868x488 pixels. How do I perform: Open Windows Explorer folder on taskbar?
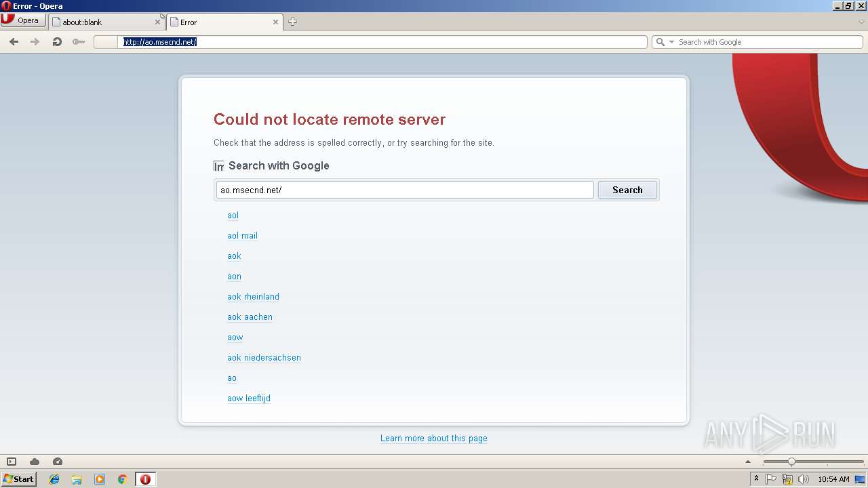pyautogui.click(x=77, y=479)
